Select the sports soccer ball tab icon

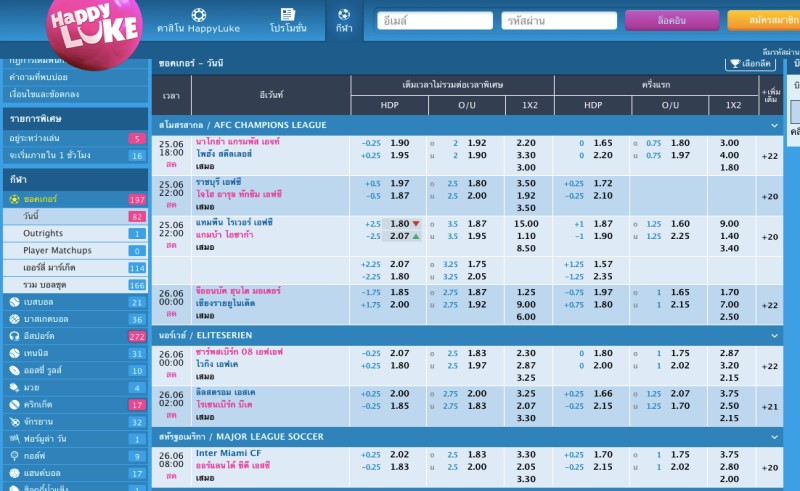(344, 14)
